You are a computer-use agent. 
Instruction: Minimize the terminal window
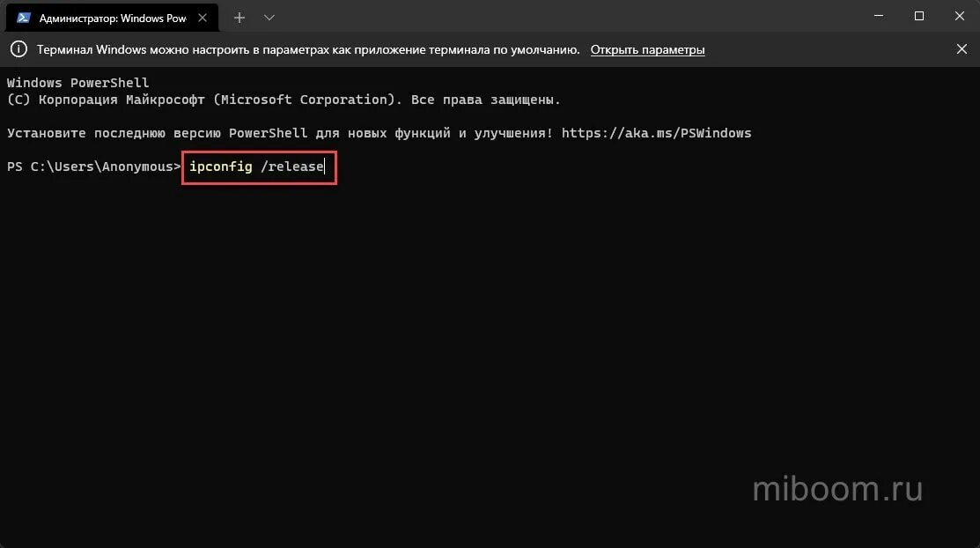tap(879, 16)
